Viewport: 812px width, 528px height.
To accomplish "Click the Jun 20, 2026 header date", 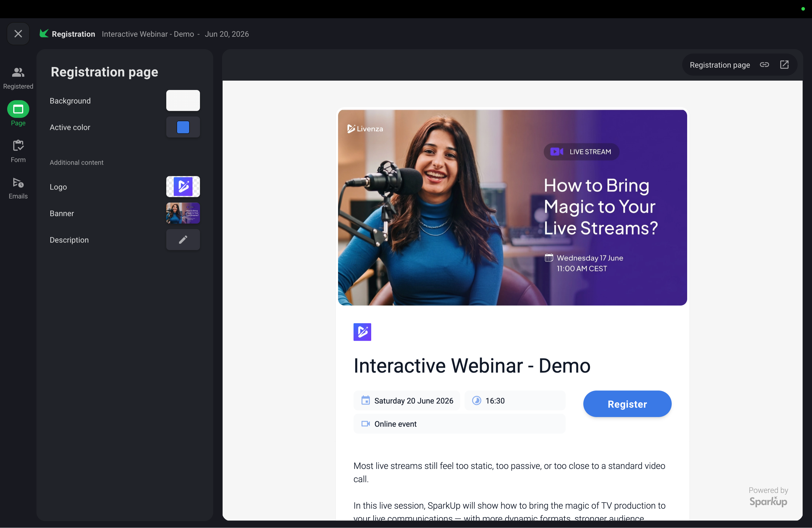I will tap(226, 34).
